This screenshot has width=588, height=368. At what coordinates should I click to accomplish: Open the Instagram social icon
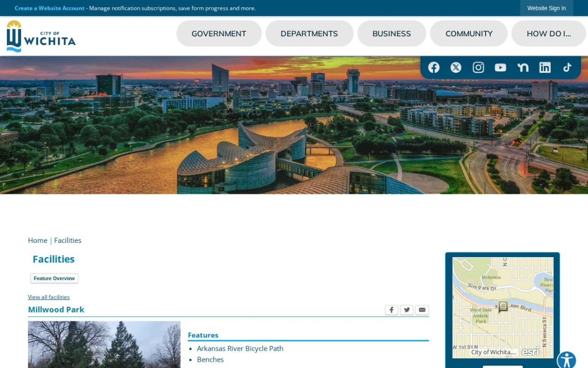(478, 68)
